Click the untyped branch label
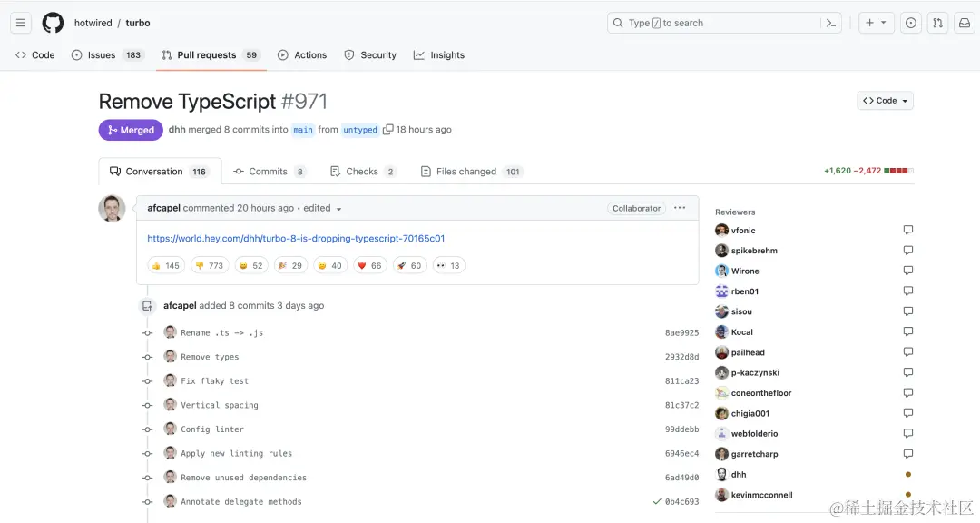 point(360,130)
